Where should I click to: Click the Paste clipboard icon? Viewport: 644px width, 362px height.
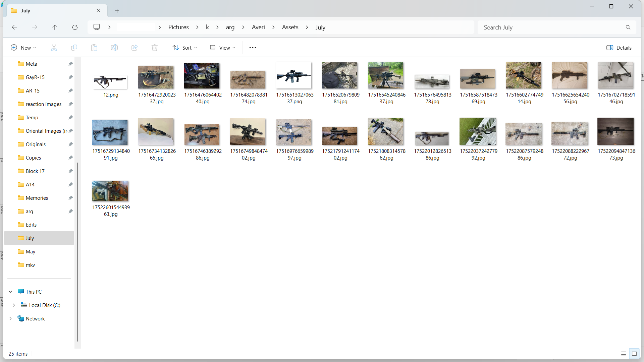(94, 48)
